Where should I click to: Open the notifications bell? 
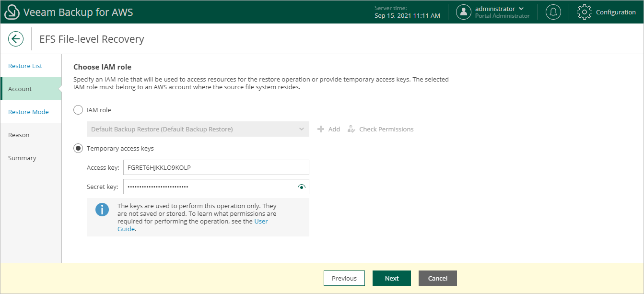tap(553, 12)
